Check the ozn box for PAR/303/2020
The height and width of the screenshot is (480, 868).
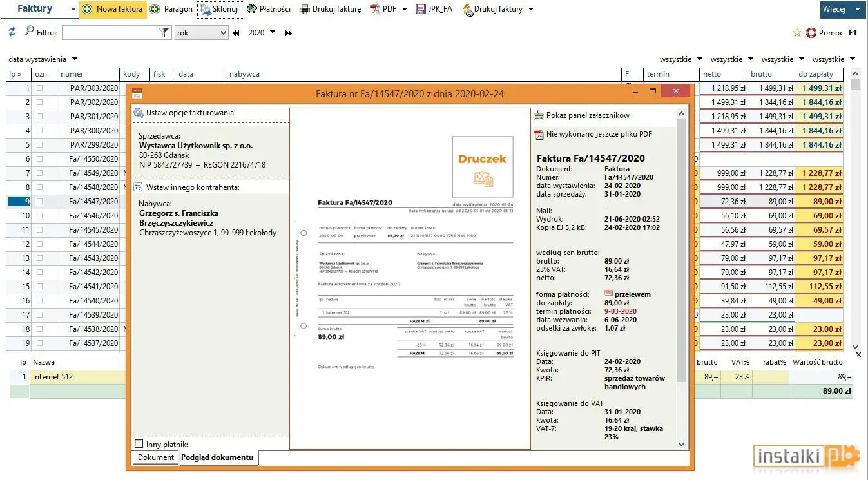(40, 88)
